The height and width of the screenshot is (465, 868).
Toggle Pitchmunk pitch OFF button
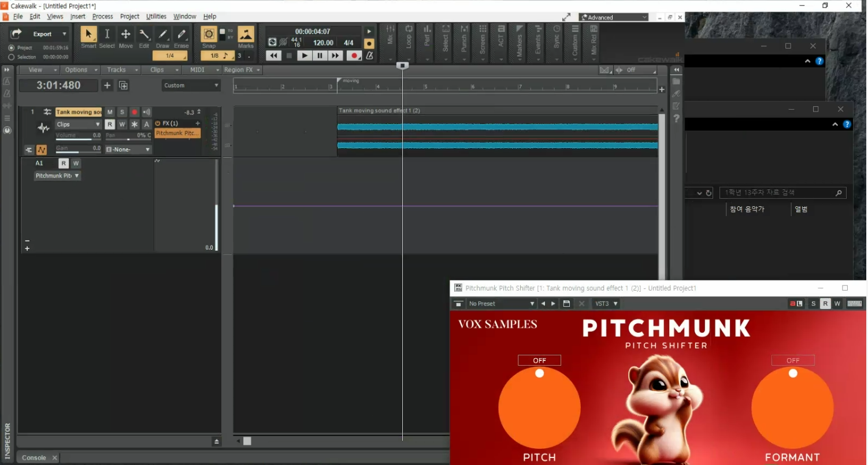coord(539,360)
